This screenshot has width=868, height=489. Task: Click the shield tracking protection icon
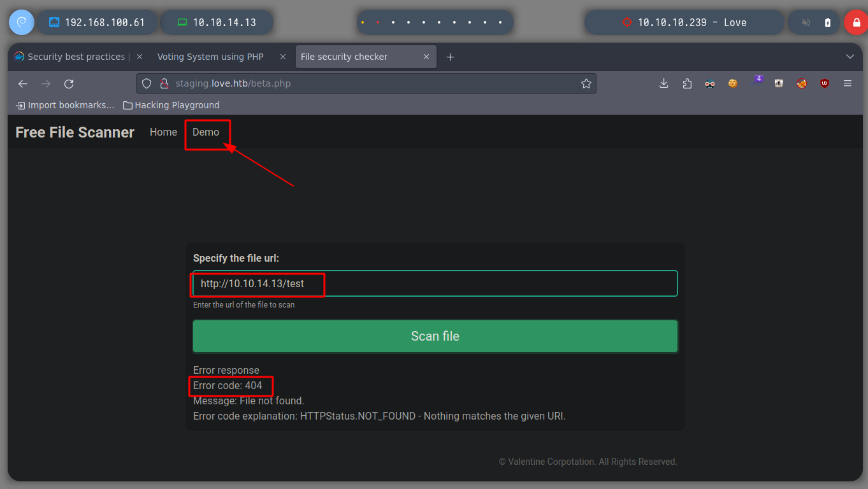click(x=147, y=83)
